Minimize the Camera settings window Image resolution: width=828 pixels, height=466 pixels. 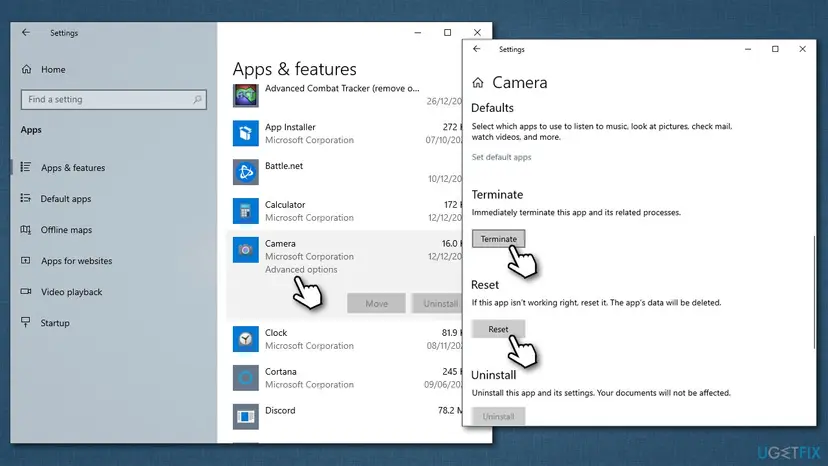(748, 49)
